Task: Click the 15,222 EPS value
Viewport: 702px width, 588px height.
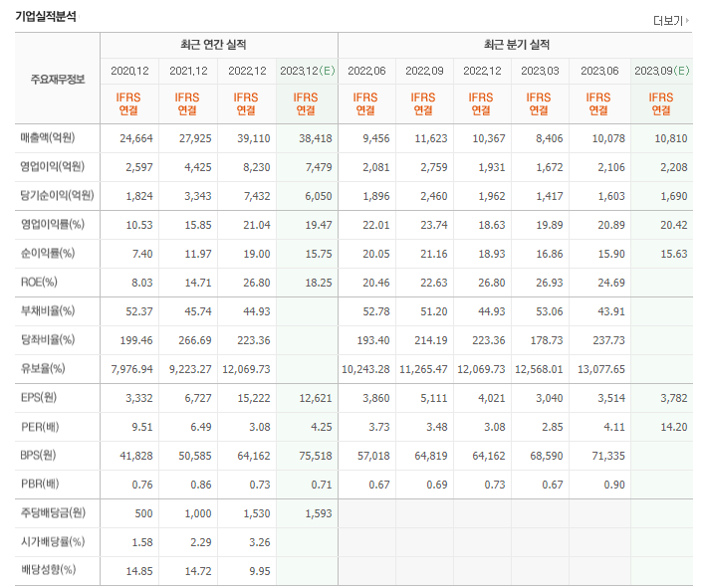Action: coord(253,398)
